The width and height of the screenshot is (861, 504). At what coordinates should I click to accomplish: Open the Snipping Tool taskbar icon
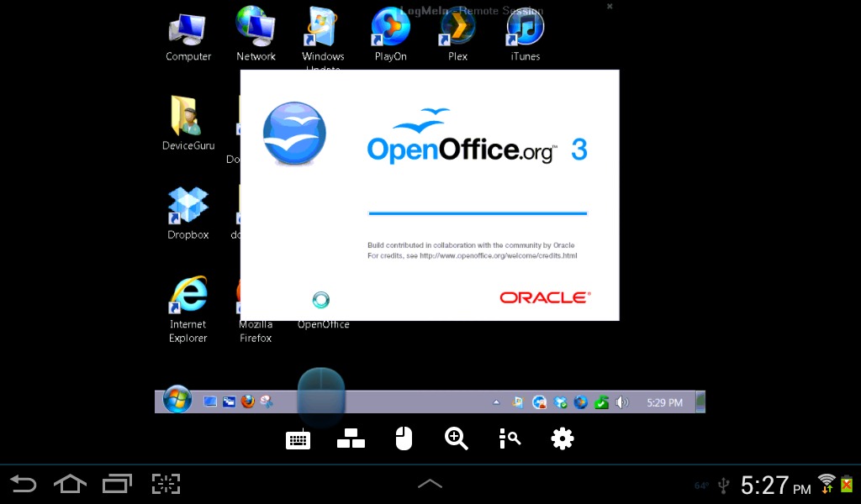tap(267, 402)
